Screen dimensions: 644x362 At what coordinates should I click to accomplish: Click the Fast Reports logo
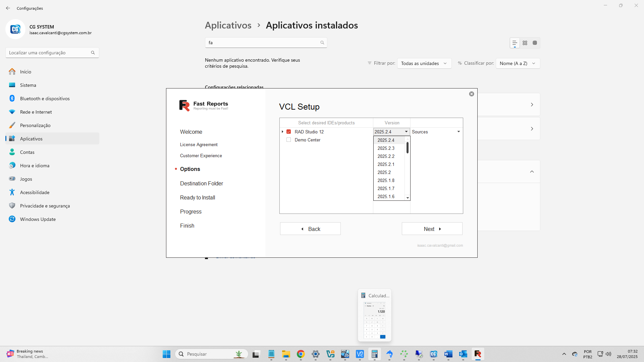204,105
